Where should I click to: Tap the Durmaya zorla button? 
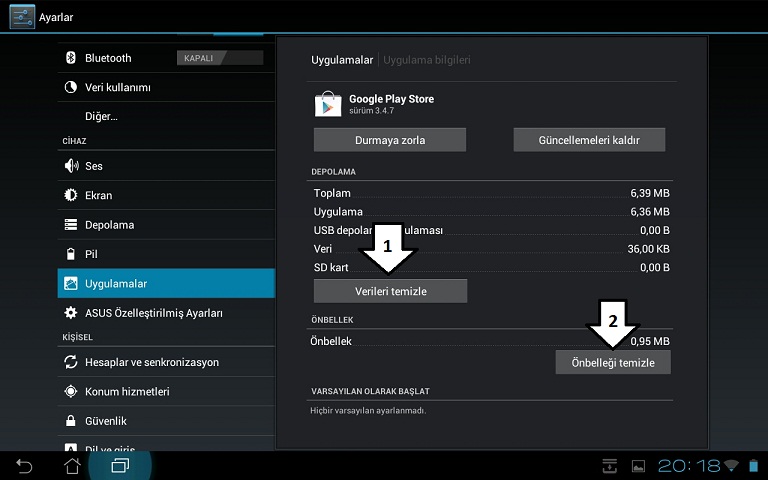tap(390, 140)
